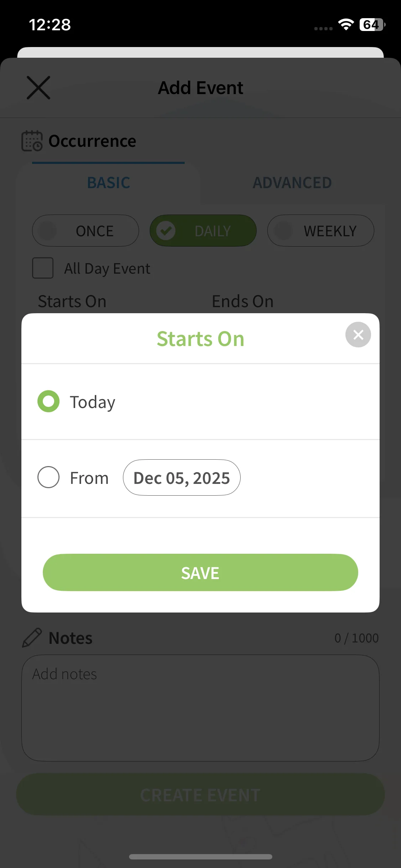Select the From date radio option
The image size is (401, 868).
coord(48,477)
